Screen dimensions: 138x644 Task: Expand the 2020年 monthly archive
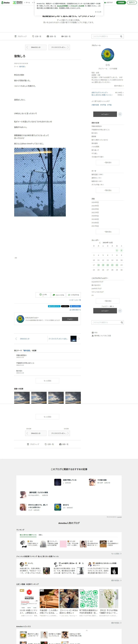(x=95, y=216)
